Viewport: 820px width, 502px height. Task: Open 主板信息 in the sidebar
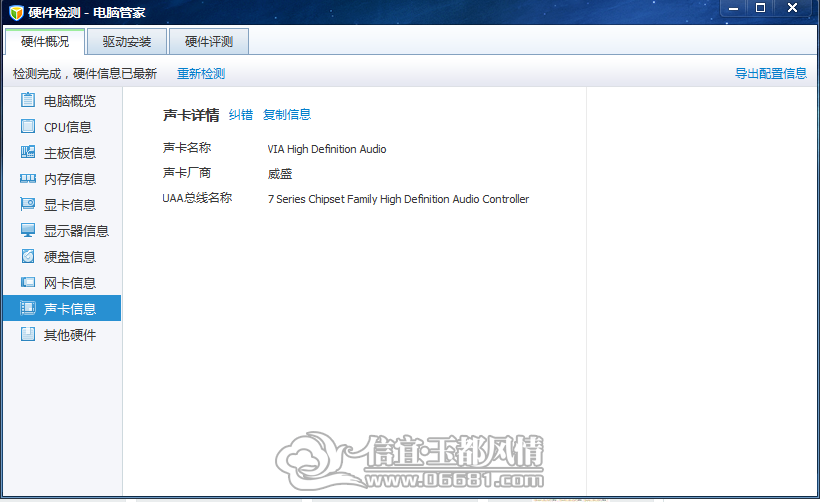point(62,153)
